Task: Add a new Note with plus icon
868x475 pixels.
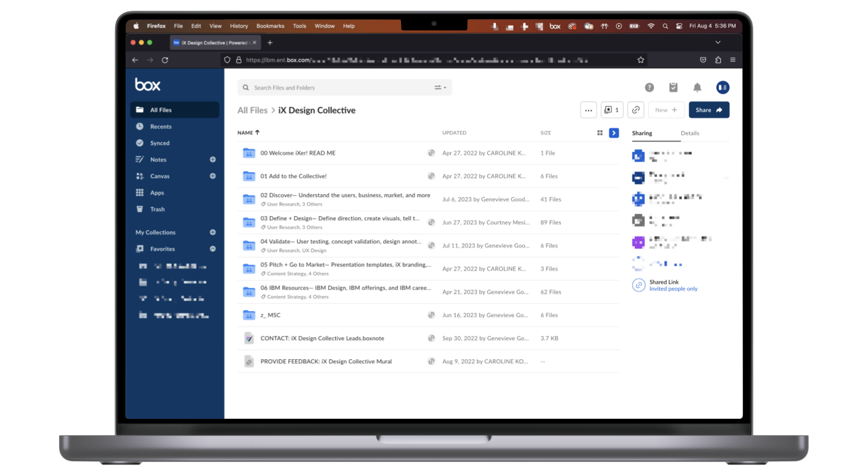Action: click(x=212, y=159)
